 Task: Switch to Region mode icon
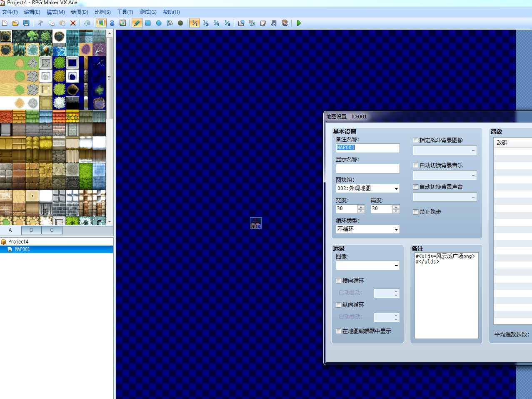coord(123,23)
